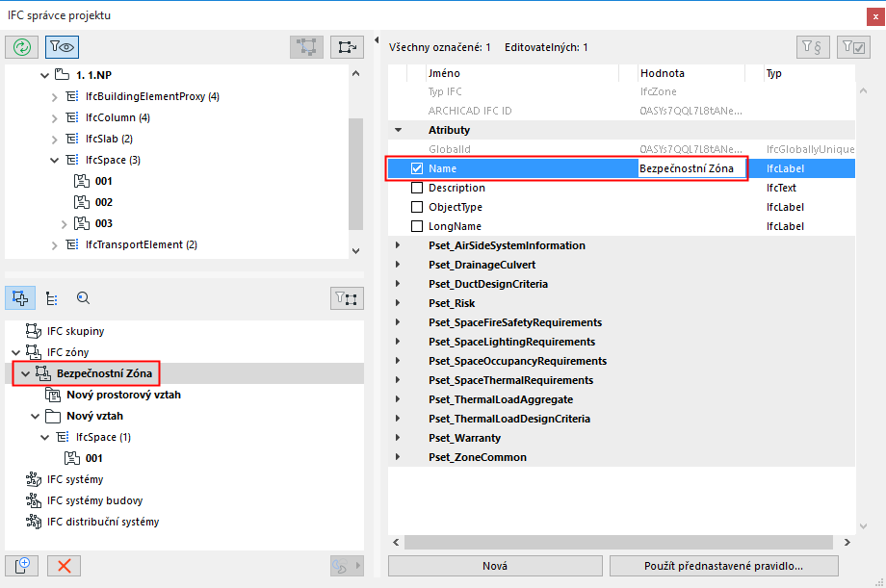Collapse the Atributy section
This screenshot has width=886, height=588.
click(397, 129)
